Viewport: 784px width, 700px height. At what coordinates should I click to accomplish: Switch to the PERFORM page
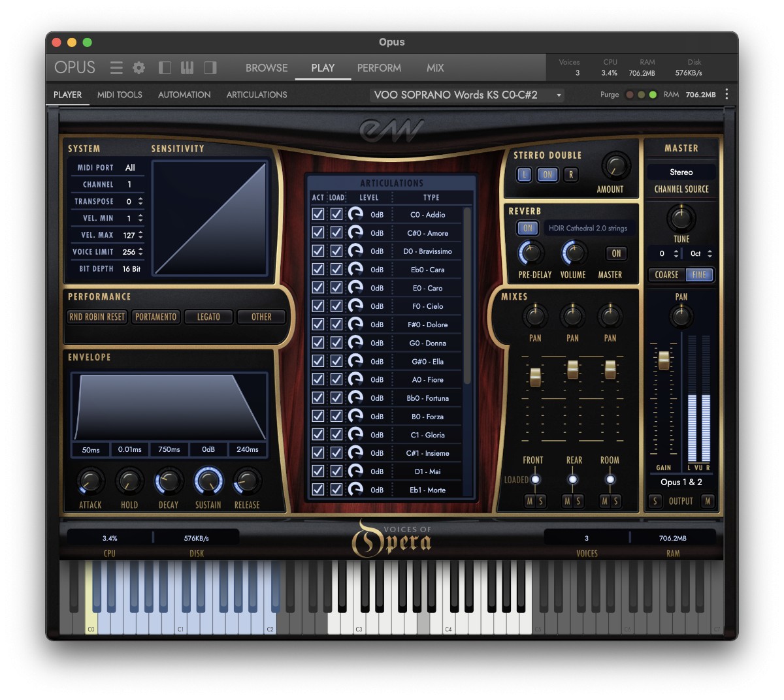tap(379, 68)
